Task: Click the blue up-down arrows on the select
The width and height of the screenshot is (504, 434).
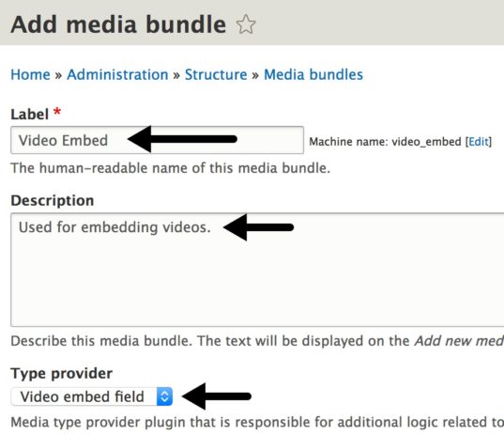Action: tap(164, 396)
